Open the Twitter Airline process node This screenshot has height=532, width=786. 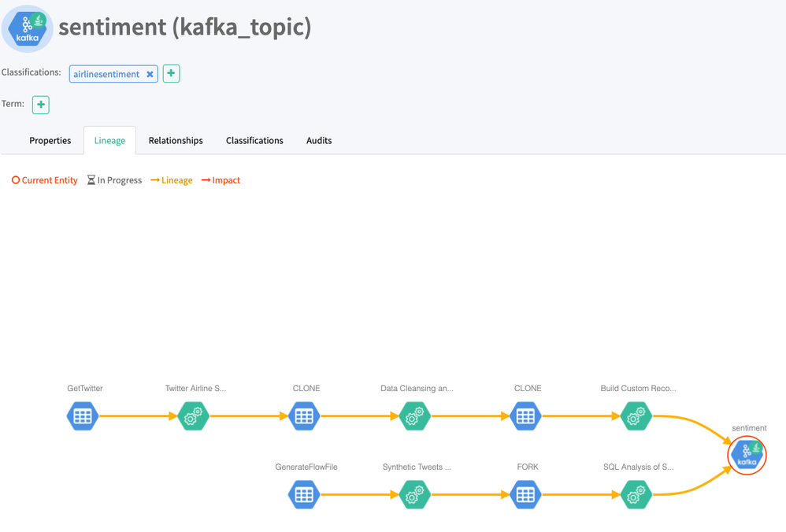coord(193,416)
